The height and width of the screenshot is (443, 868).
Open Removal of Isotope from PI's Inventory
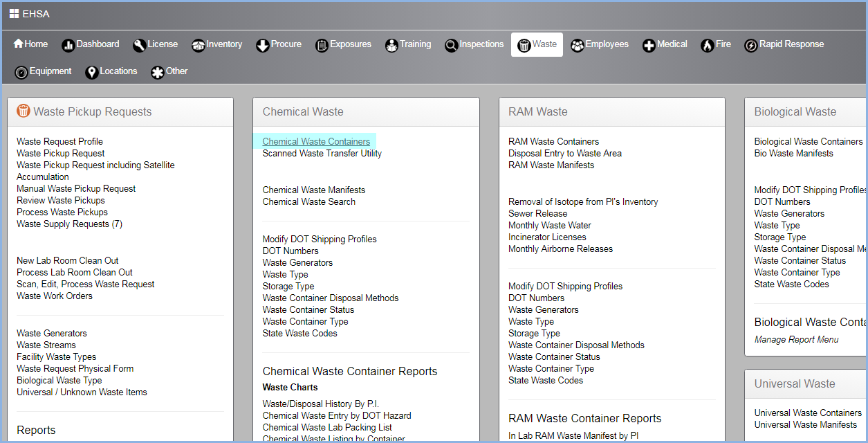(583, 202)
